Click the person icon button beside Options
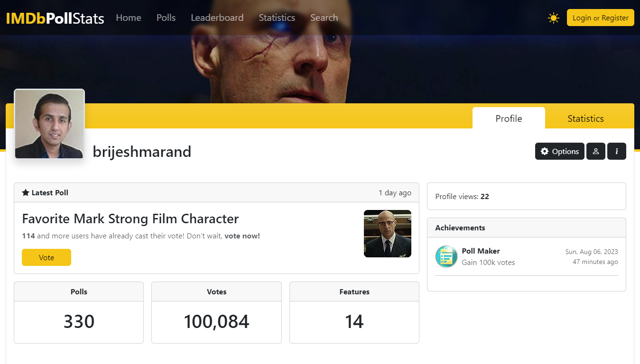The image size is (640, 364). [x=596, y=151]
